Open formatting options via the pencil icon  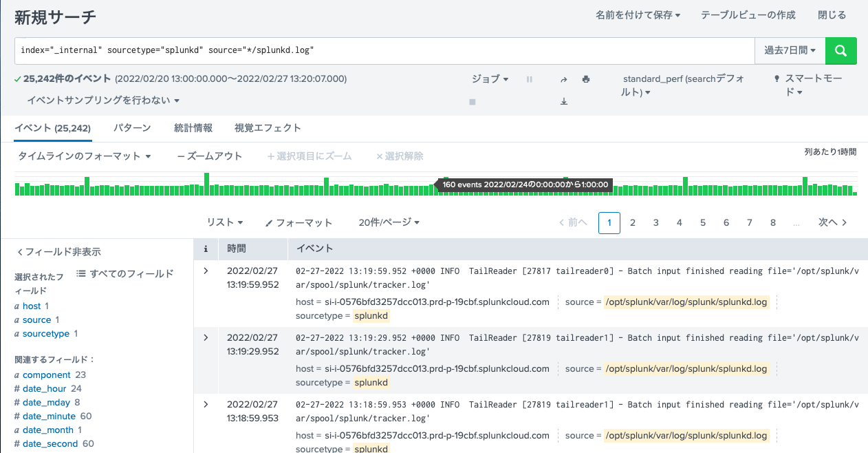[299, 222]
